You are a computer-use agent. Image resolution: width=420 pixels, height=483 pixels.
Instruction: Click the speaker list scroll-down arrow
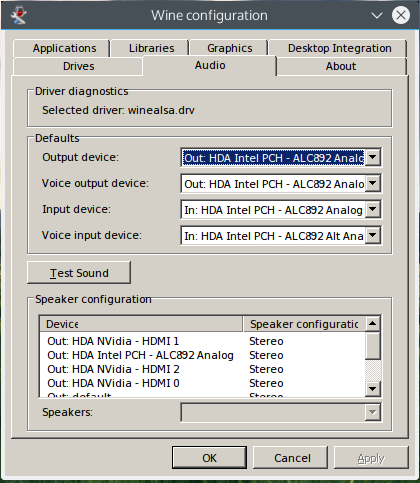click(x=373, y=389)
